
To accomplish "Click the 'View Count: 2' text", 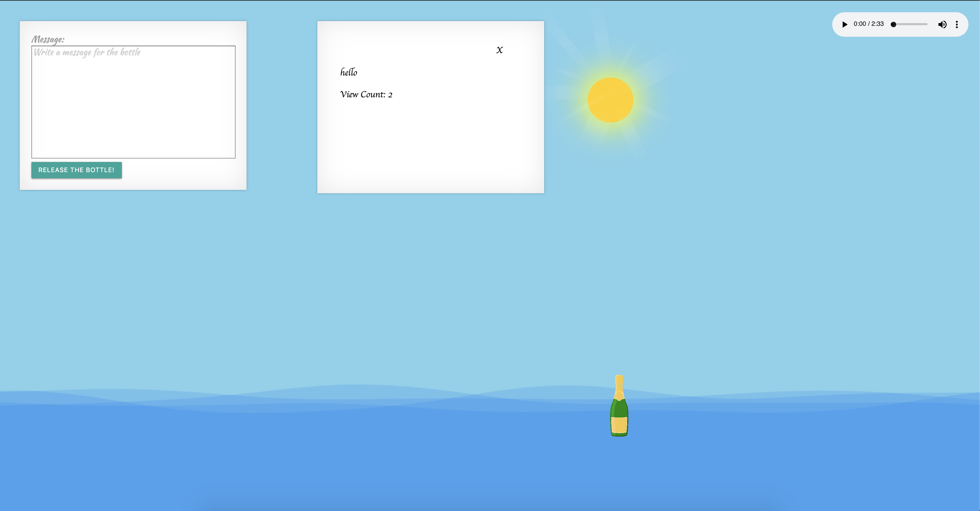I will coord(366,94).
